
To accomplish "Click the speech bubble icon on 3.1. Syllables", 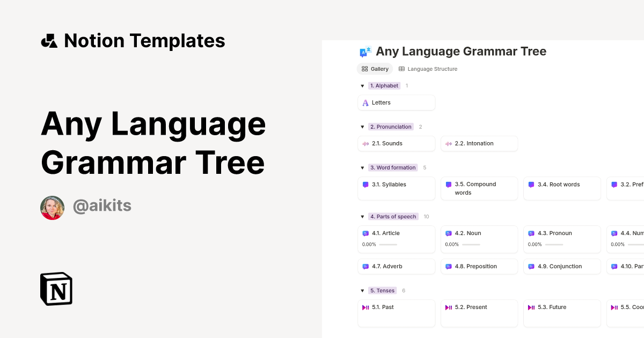I will pos(365,185).
